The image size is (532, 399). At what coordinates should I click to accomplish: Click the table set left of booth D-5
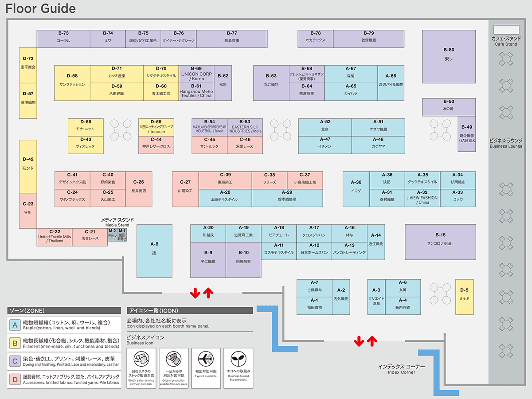(440, 294)
